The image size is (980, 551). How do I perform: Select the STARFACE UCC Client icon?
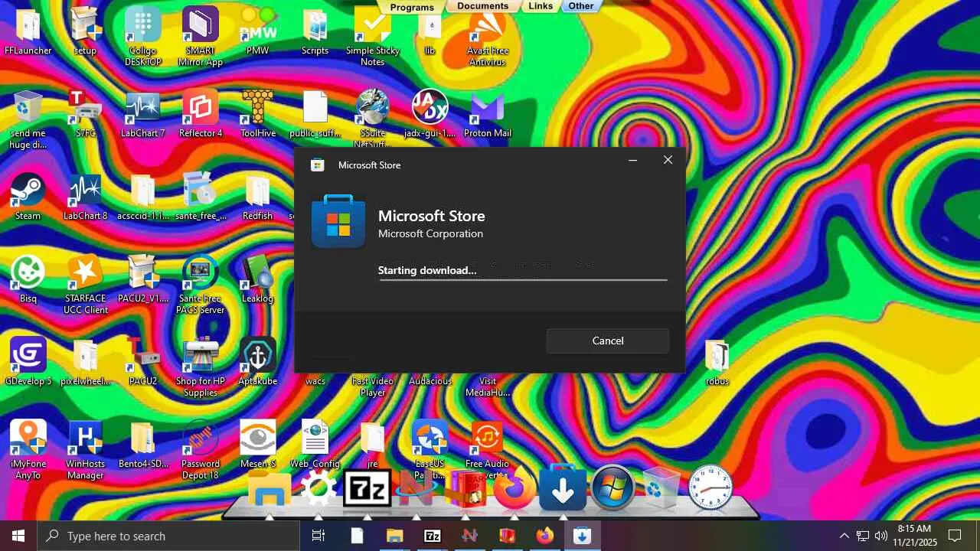pyautogui.click(x=86, y=285)
